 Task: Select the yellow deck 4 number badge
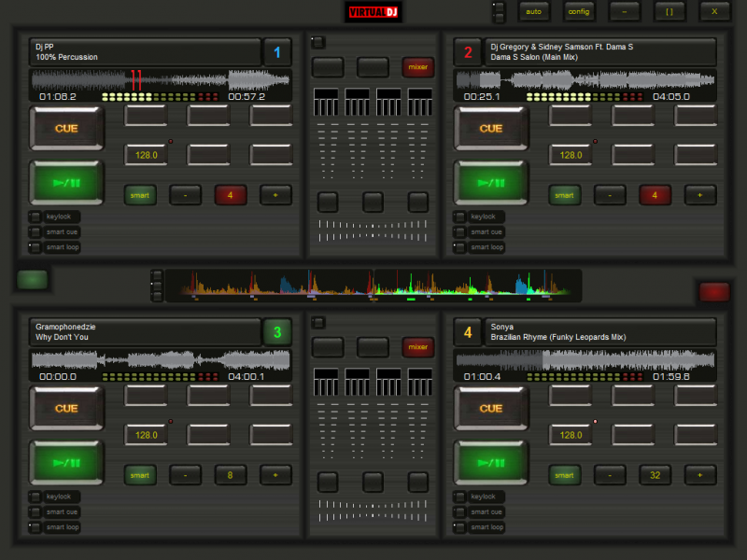tap(468, 332)
